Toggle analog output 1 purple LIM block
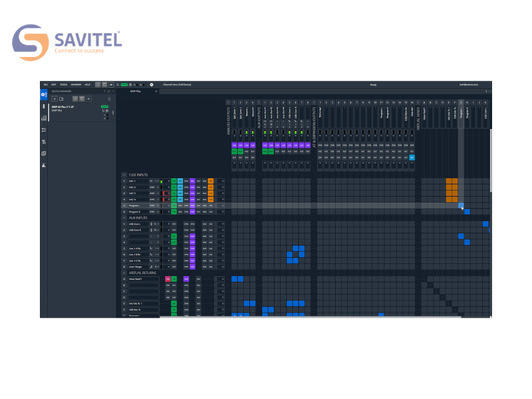The height and width of the screenshot is (399, 532). coord(234,145)
